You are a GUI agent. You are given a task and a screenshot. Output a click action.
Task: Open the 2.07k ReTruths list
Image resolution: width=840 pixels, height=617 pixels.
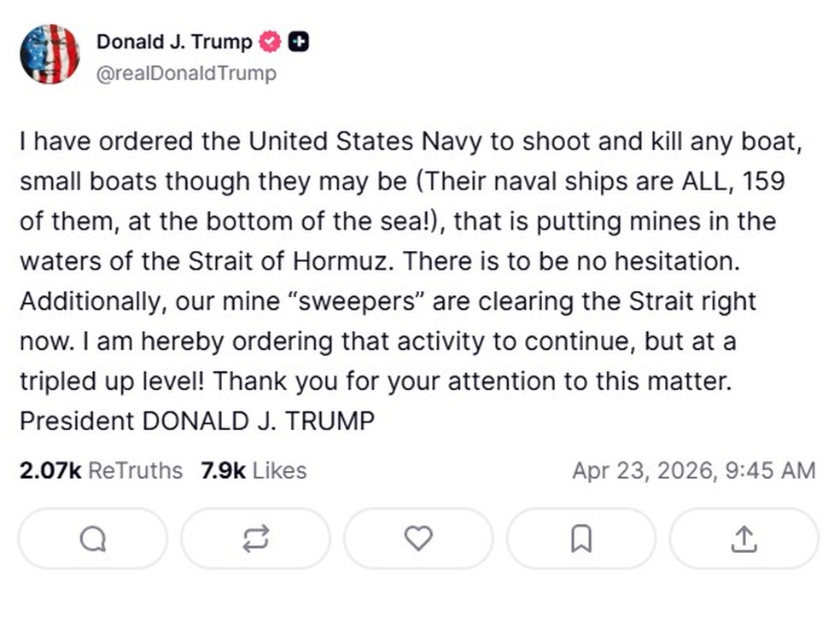98,470
